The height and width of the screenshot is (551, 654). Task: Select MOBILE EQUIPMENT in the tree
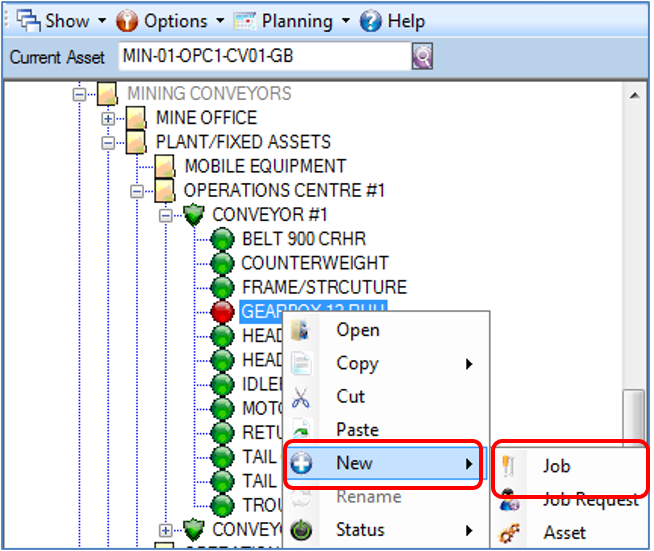click(265, 166)
